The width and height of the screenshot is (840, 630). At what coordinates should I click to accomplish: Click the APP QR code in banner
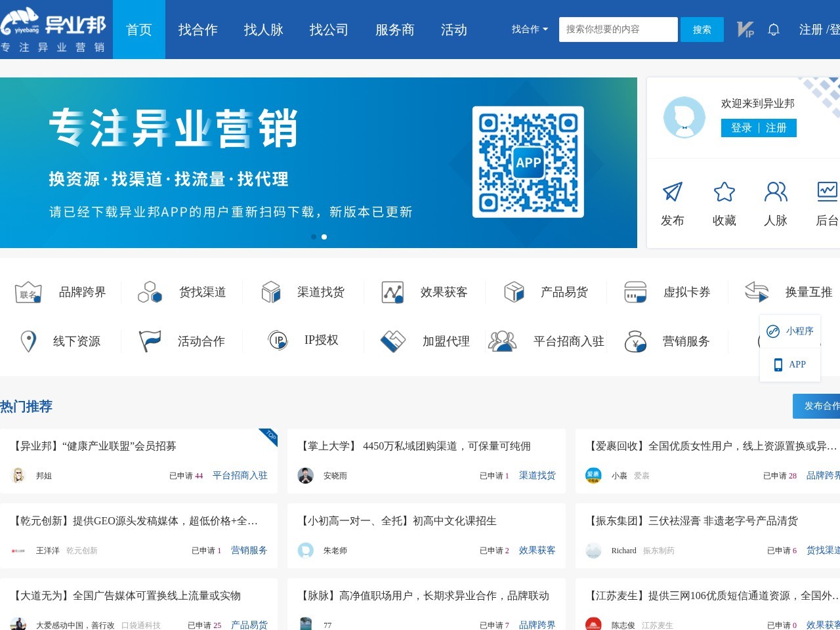coord(528,162)
